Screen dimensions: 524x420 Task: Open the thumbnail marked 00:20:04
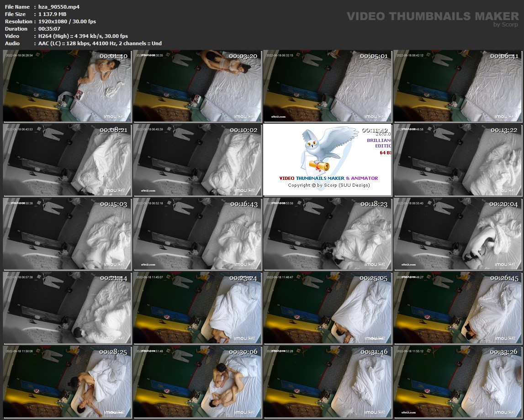point(458,234)
